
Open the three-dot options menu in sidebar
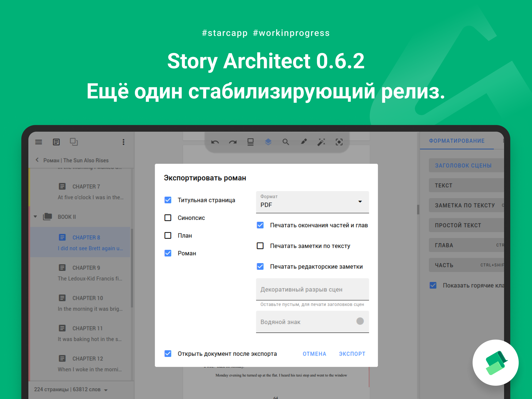(123, 142)
